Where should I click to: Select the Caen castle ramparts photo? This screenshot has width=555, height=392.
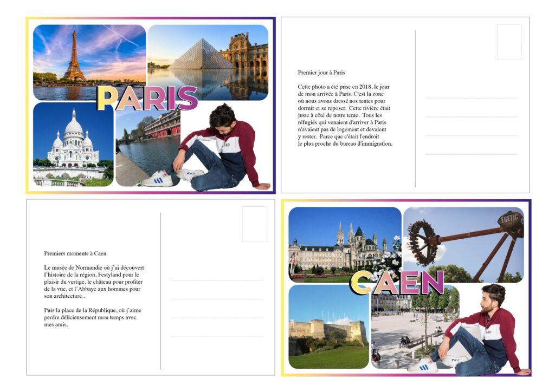(x=328, y=326)
